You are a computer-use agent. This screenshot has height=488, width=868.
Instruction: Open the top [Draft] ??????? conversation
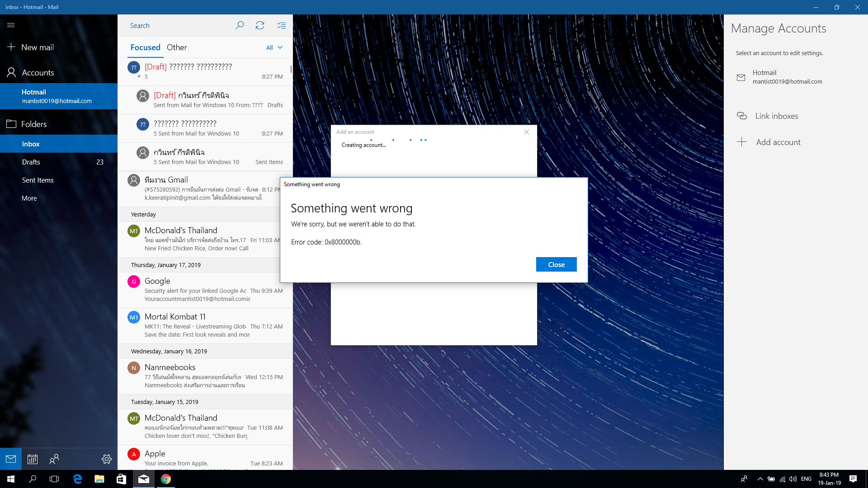click(205, 72)
